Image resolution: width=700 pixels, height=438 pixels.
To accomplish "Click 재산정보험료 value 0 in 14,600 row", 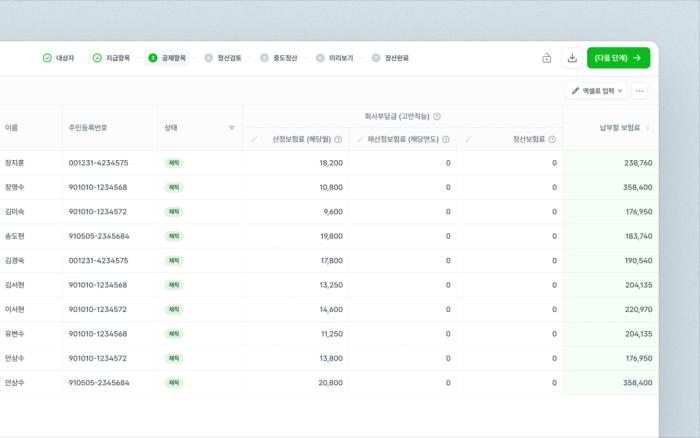I will (448, 309).
